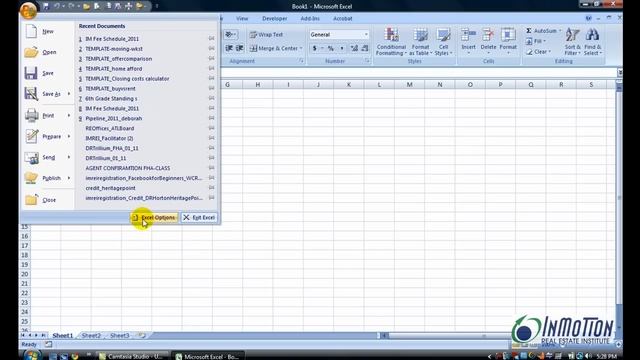Viewport: 640px width, 360px height.
Task: Open the General number format dropdown
Action: (x=366, y=35)
